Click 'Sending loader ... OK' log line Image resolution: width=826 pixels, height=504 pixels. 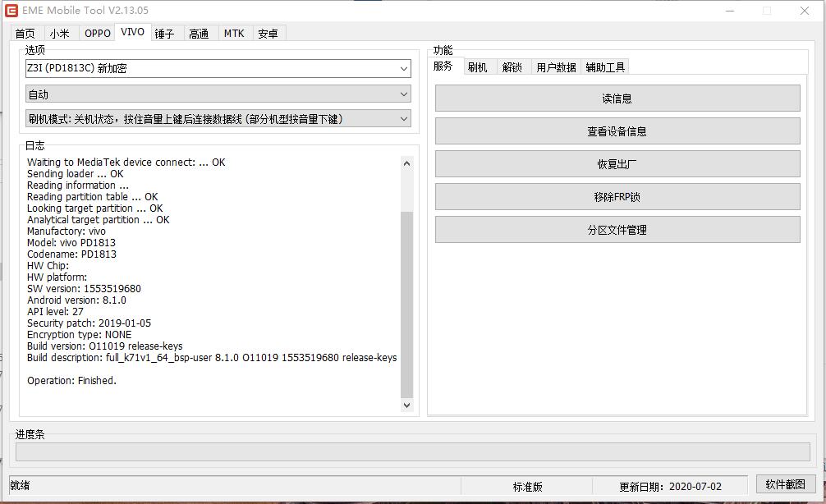pos(76,174)
